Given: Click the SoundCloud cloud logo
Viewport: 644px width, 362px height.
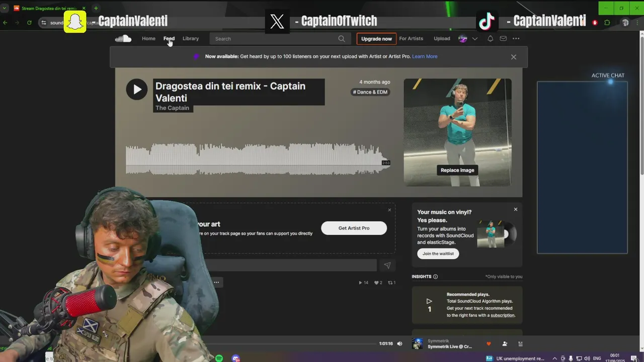Looking at the screenshot, I should point(123,39).
